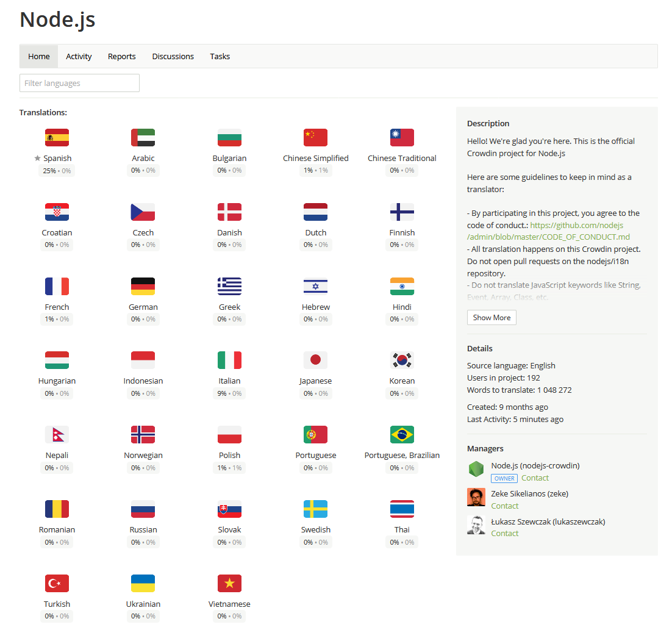Click the Nepali flag icon
This screenshot has width=672, height=641.
[x=57, y=435]
